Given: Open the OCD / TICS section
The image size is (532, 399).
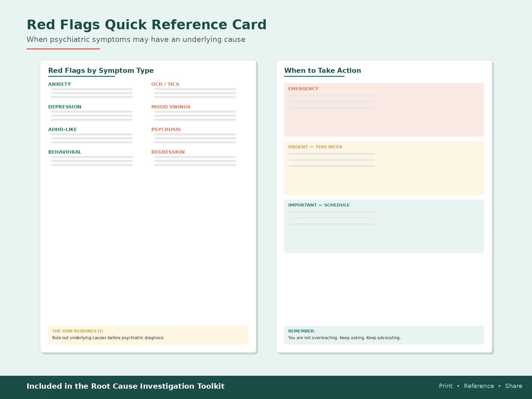Looking at the screenshot, I should (165, 84).
